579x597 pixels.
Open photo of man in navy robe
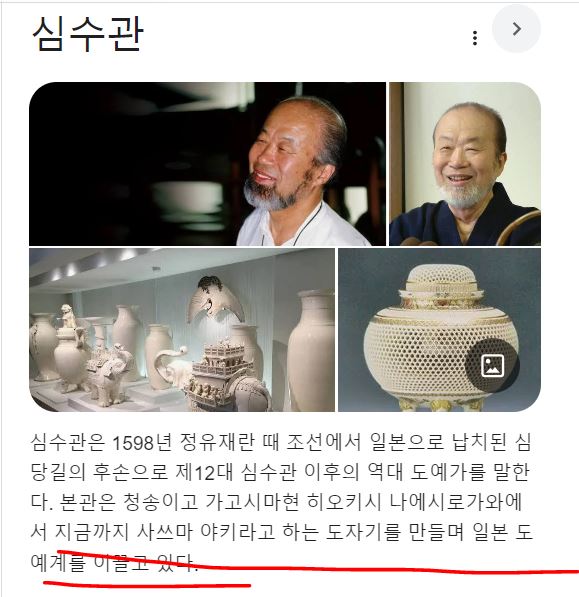pos(465,164)
